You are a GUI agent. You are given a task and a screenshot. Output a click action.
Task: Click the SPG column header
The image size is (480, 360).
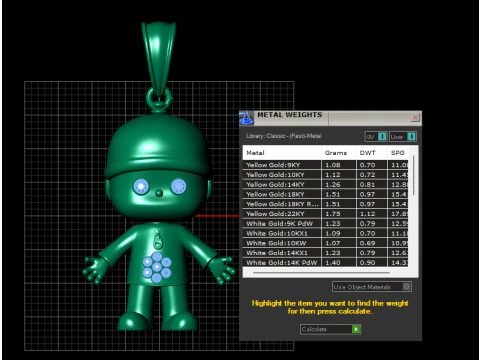click(398, 153)
